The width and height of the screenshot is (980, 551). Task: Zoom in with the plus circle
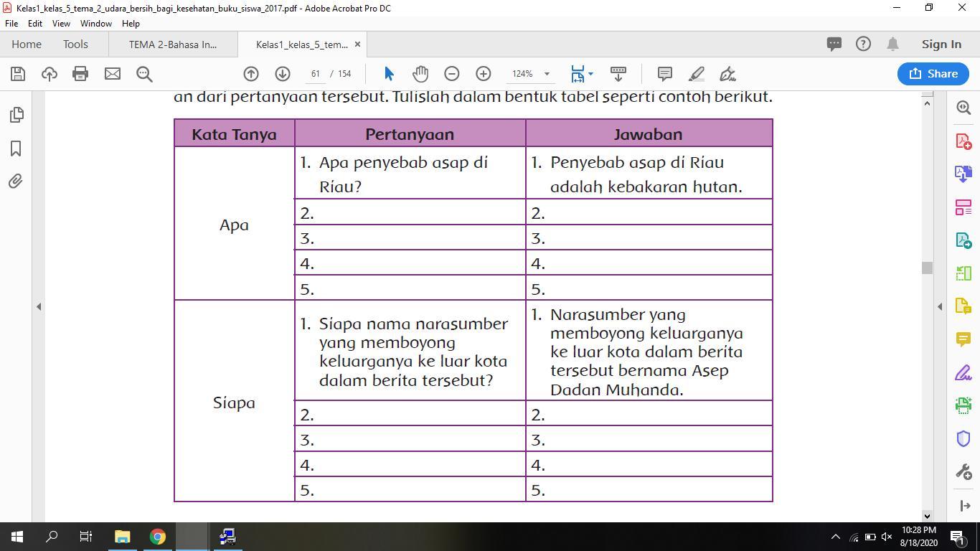[x=484, y=74]
